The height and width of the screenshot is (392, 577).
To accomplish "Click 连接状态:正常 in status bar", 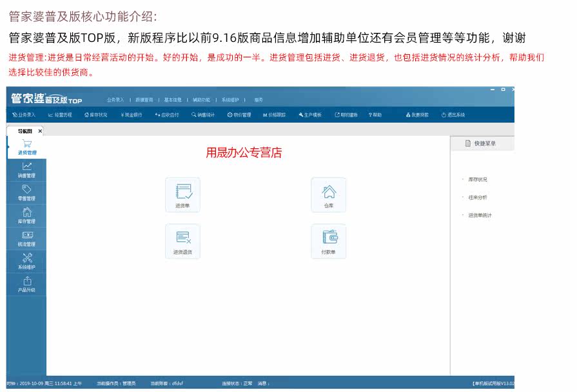I will 237,383.
